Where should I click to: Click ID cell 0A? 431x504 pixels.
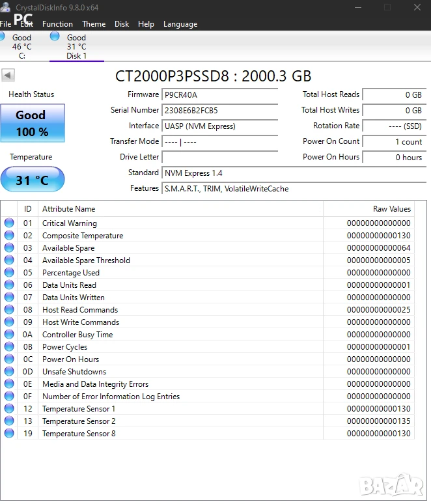[27, 335]
